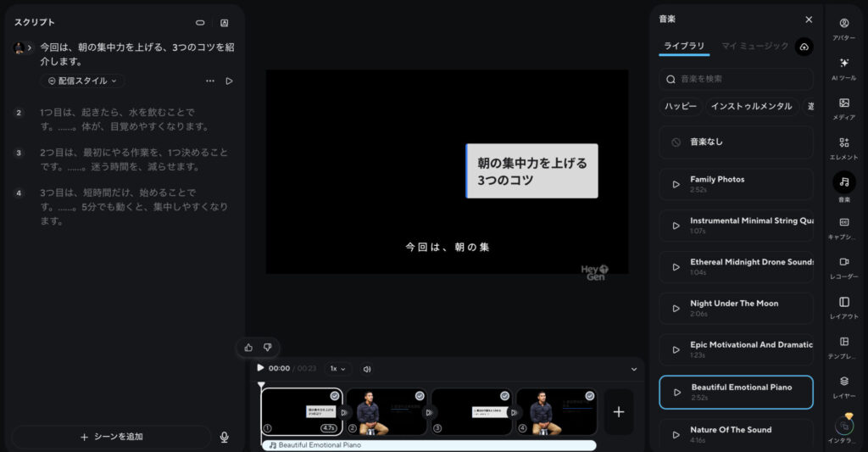Select the 音楽なし (no music) option

tap(736, 142)
